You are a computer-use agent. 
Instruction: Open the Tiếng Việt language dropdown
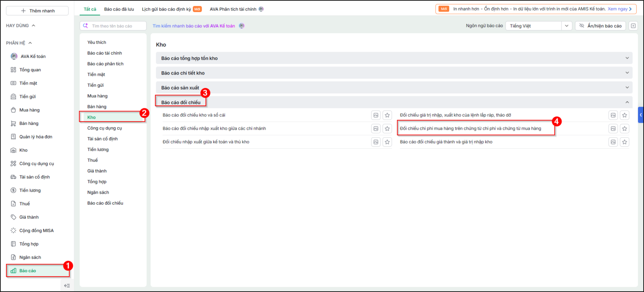click(539, 26)
